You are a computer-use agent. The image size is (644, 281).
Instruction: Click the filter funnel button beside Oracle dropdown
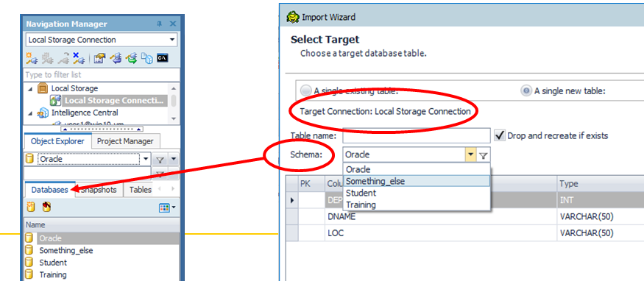click(x=160, y=159)
